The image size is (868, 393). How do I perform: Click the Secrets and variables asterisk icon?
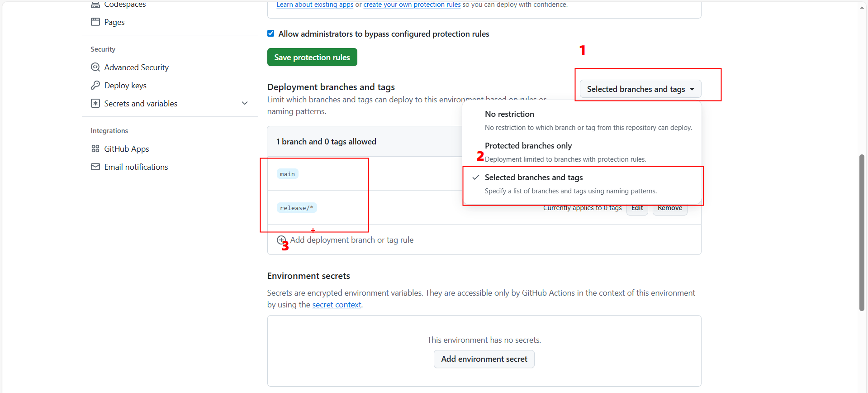pos(95,103)
